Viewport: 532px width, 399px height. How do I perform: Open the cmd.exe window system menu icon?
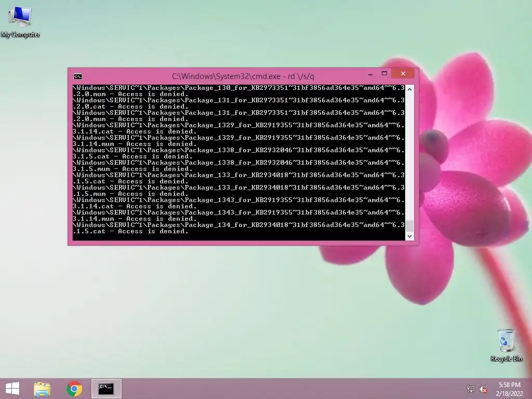pyautogui.click(x=78, y=76)
